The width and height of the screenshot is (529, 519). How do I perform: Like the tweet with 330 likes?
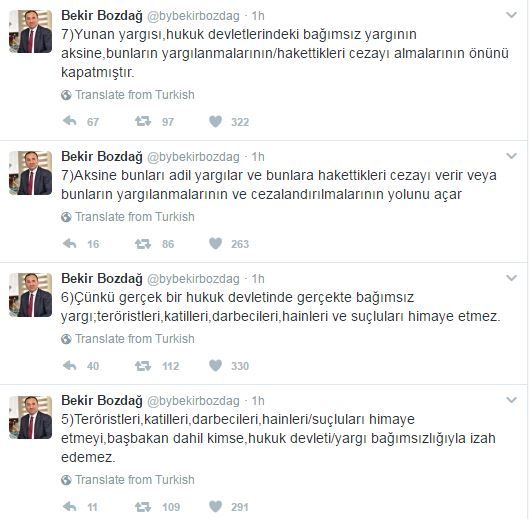click(216, 365)
